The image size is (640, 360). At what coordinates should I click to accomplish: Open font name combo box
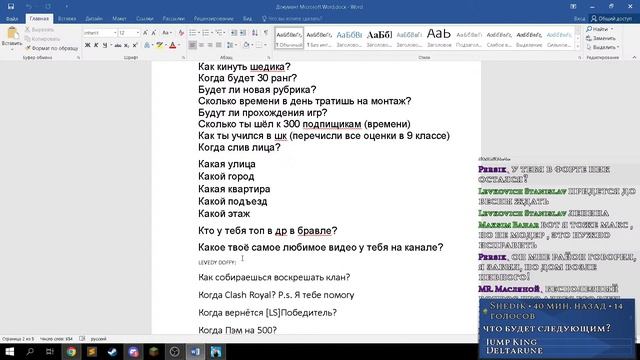[x=100, y=33]
